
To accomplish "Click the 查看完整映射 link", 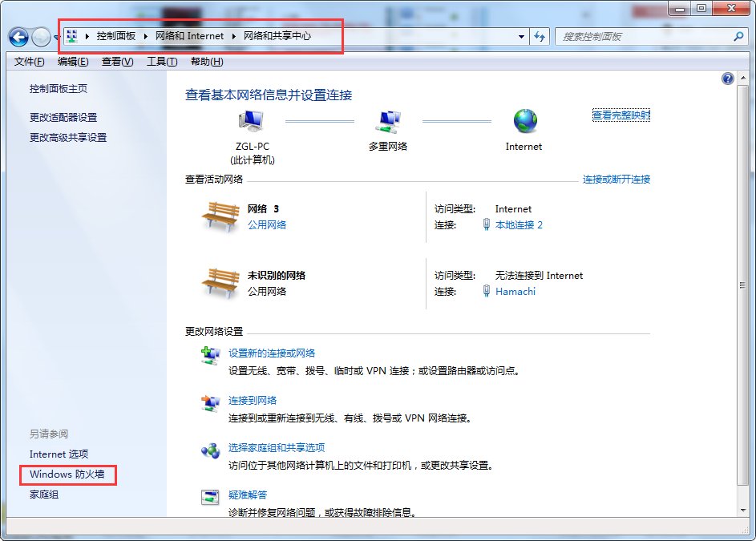I will [x=621, y=115].
